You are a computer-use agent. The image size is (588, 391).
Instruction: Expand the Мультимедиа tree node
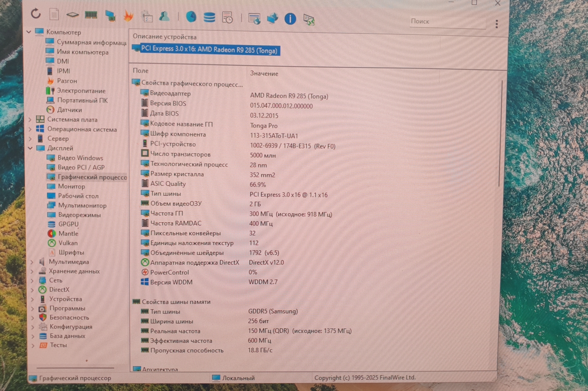tap(32, 262)
